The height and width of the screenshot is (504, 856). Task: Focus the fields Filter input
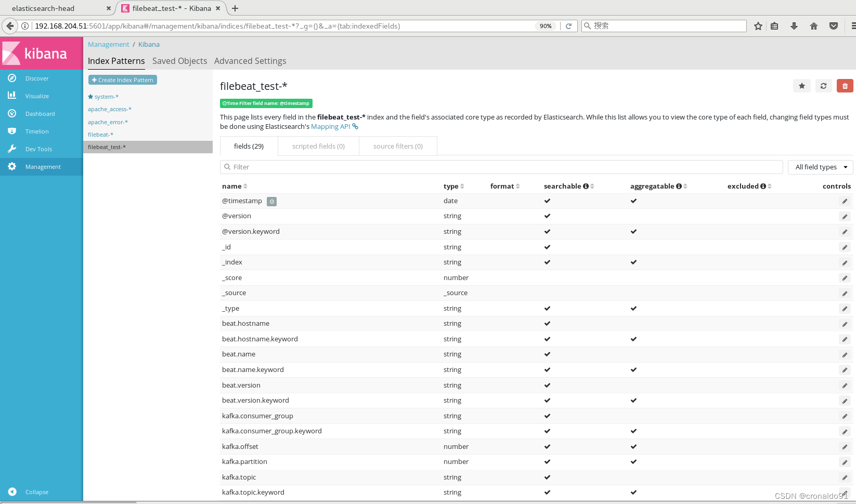coord(501,167)
